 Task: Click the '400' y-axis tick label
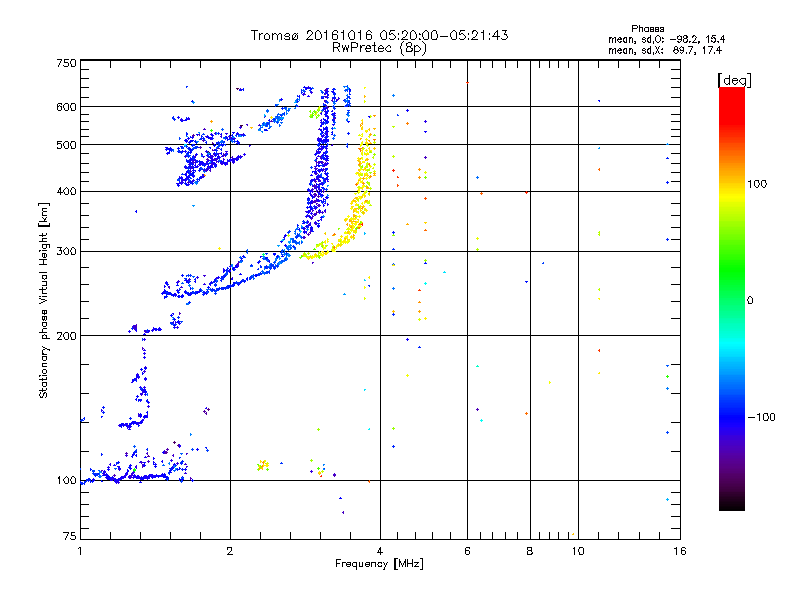[x=67, y=191]
